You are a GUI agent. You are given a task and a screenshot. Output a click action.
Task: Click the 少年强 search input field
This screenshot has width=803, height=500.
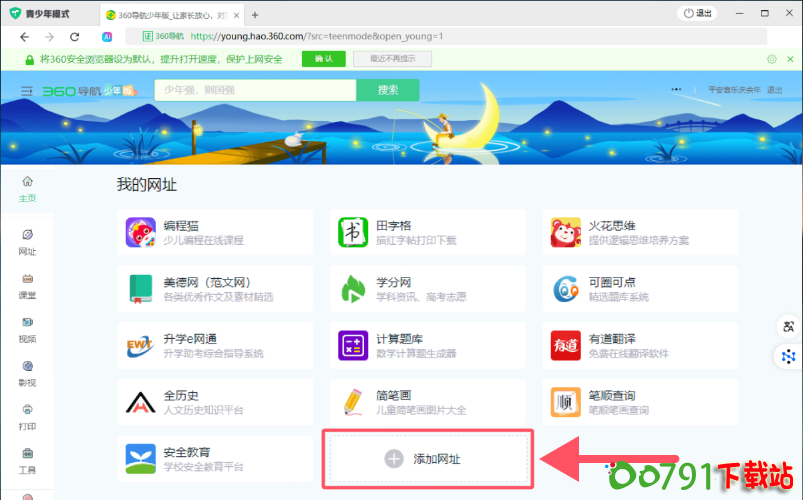[x=255, y=90]
